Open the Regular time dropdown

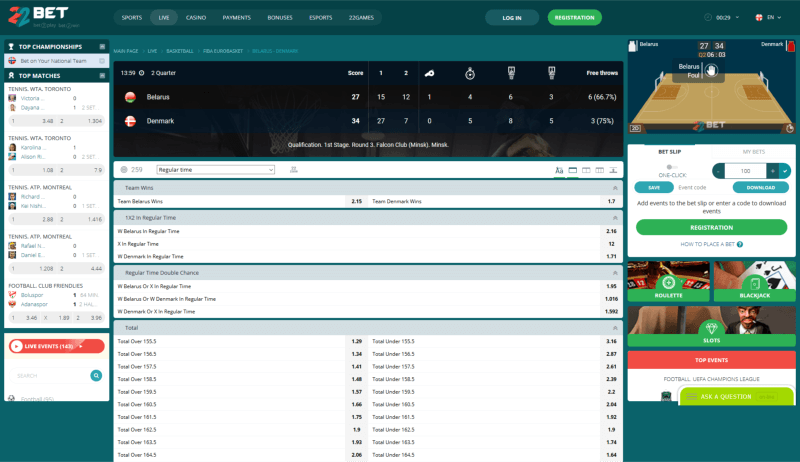click(x=215, y=170)
